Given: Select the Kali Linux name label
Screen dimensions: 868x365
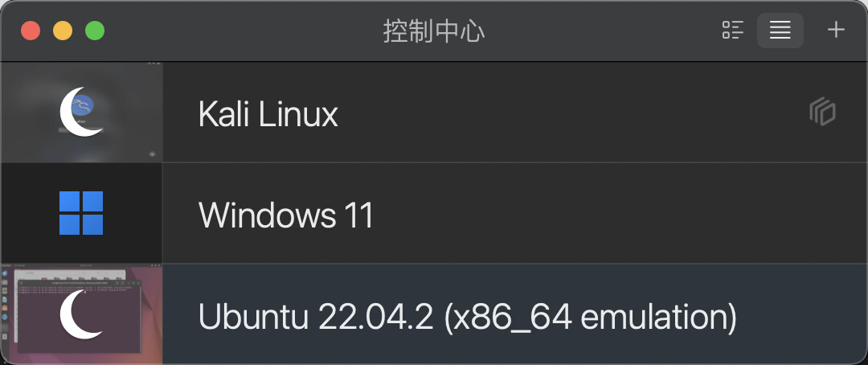Looking at the screenshot, I should [268, 115].
